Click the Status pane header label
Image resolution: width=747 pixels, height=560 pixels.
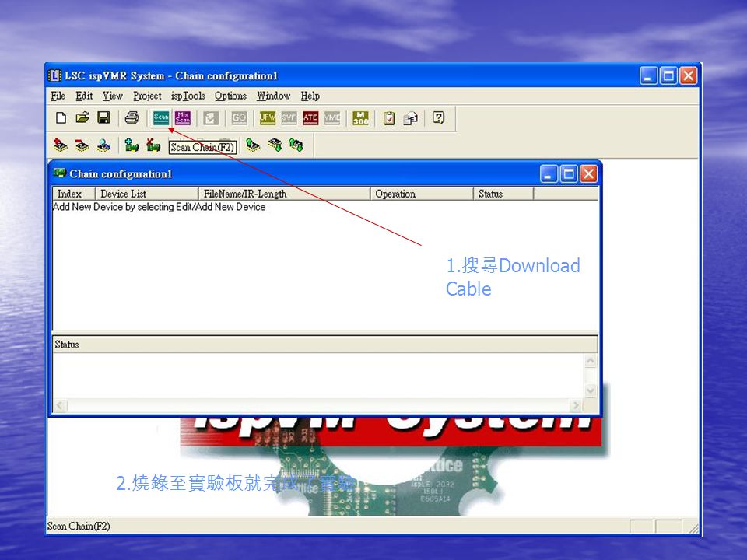[67, 345]
